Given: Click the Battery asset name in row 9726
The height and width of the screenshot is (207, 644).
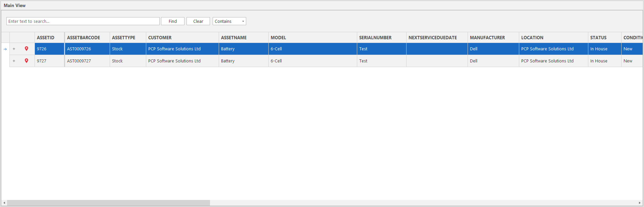Looking at the screenshot, I should (x=244, y=49).
